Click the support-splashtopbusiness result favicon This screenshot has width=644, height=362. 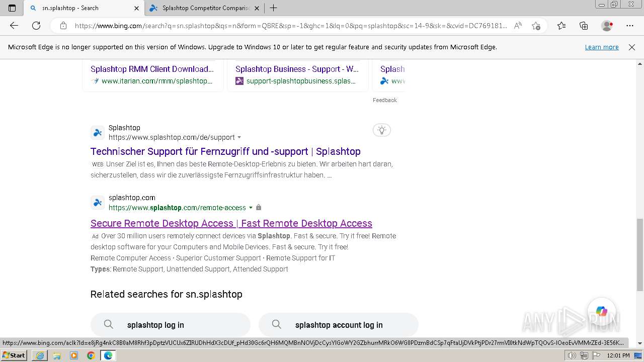click(x=239, y=81)
